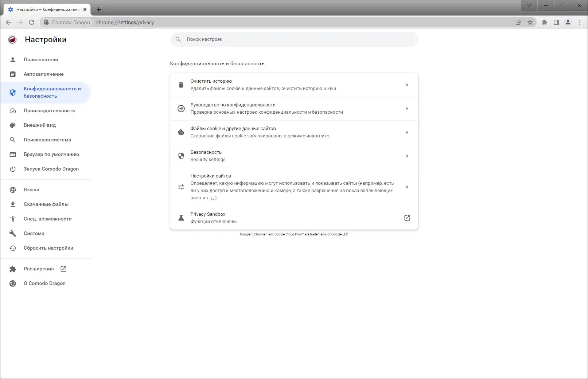Select the Настройки – Конфиденциальность tab

[47, 9]
